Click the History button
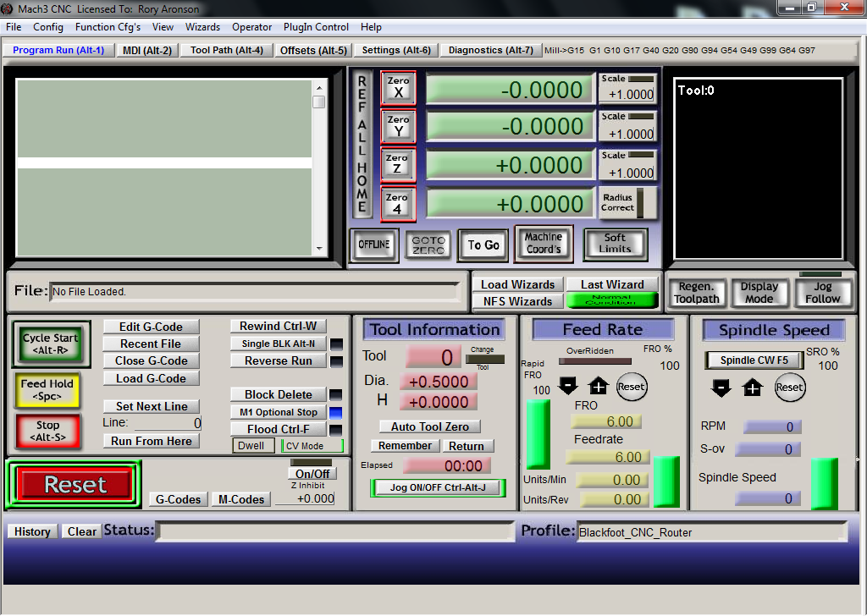Viewport: 867px width, 616px height. [32, 531]
